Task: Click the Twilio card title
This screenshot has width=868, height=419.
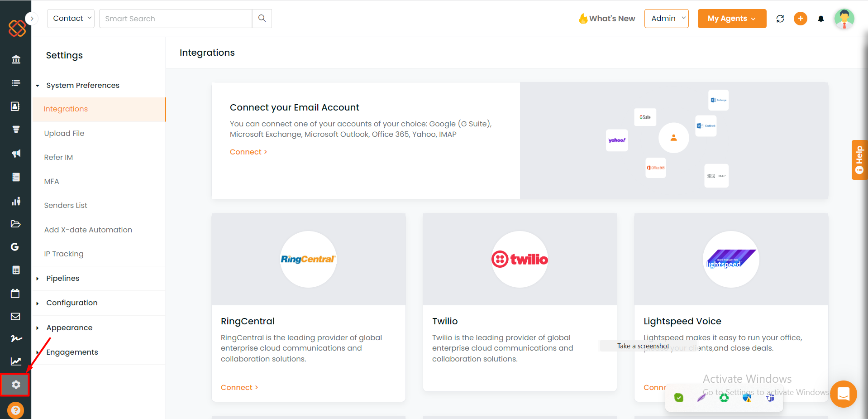Action: tap(445, 321)
